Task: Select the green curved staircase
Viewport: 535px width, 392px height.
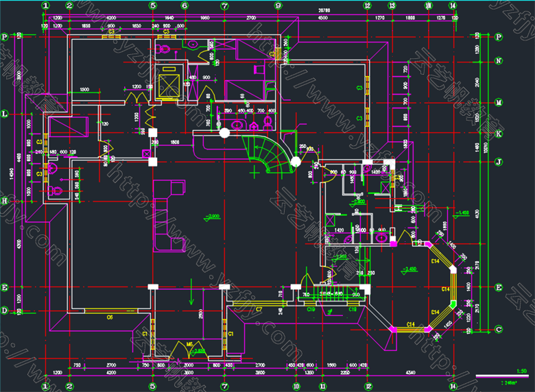Action: point(270,154)
